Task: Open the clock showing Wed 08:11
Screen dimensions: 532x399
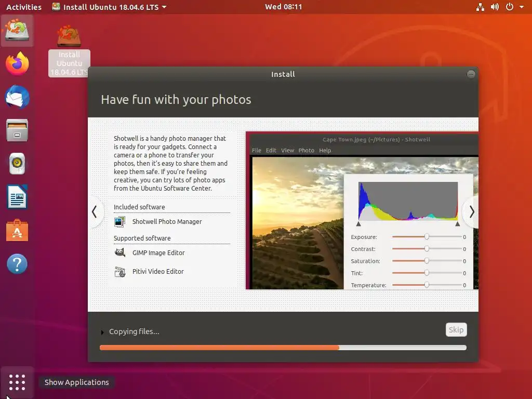Action: (283, 7)
